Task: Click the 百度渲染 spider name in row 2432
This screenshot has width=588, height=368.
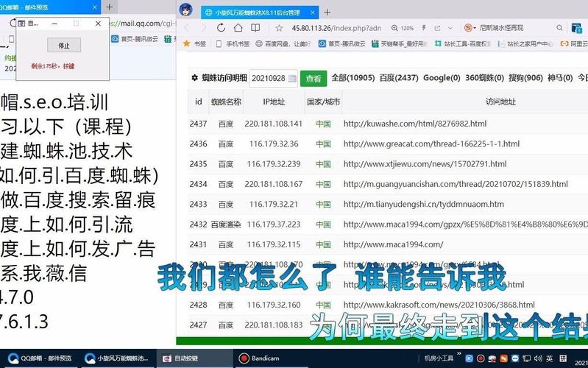Action: coord(226,224)
